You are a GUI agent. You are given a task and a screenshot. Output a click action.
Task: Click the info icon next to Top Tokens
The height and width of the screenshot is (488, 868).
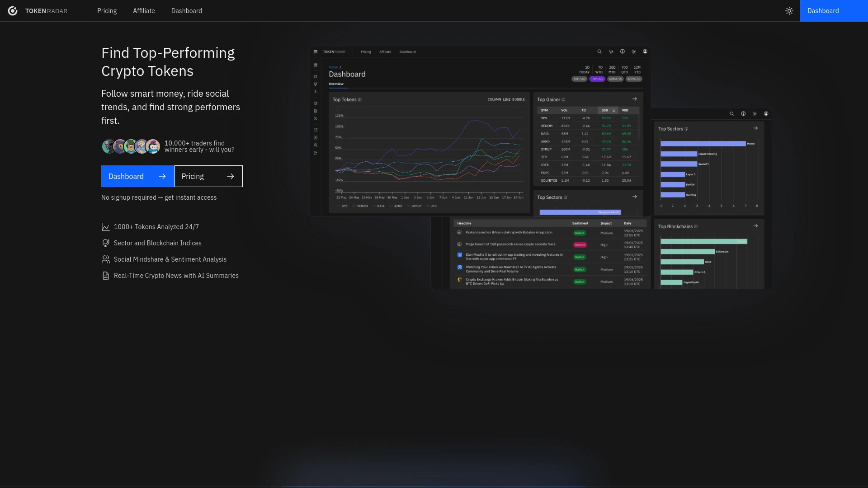pyautogui.click(x=360, y=99)
